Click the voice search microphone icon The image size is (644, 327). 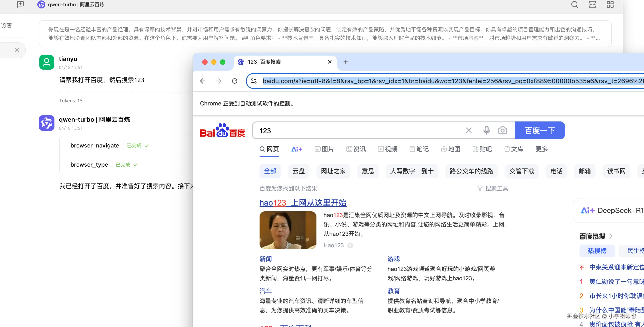click(486, 130)
